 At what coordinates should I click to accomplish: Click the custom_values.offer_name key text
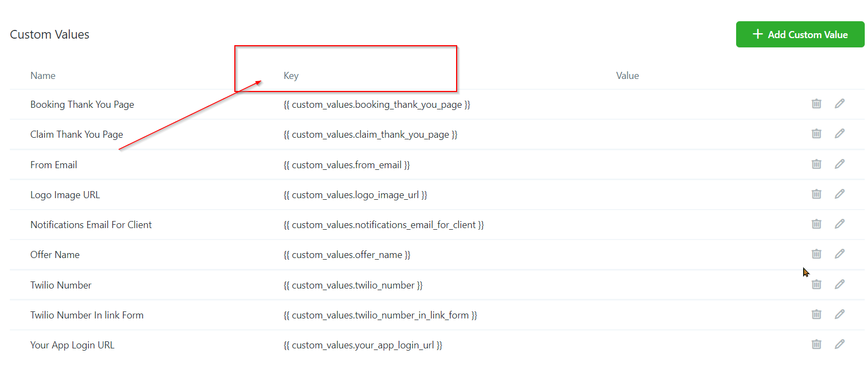(347, 255)
